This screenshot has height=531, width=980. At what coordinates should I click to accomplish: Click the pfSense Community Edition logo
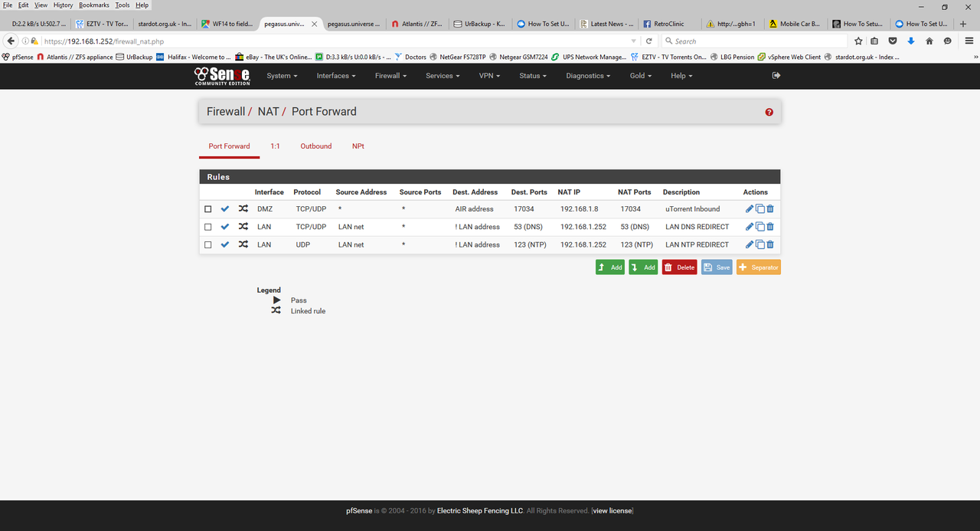click(222, 76)
